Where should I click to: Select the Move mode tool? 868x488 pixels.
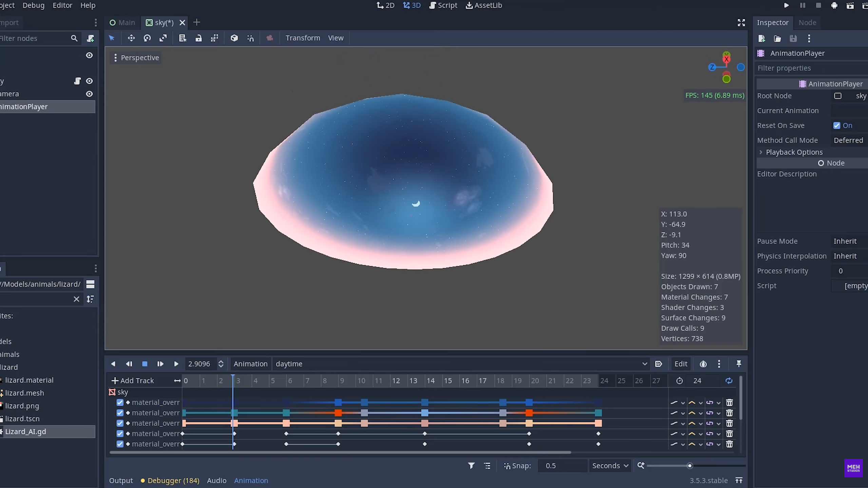(131, 38)
